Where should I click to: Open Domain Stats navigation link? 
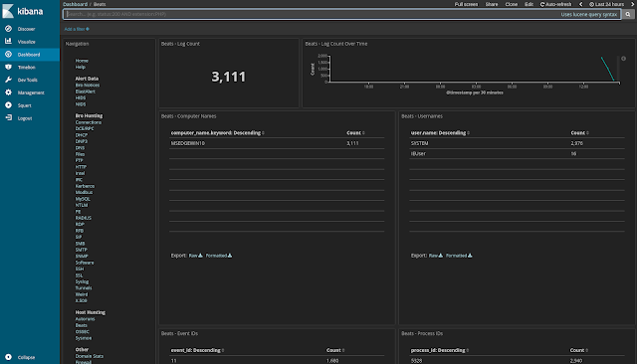point(90,356)
